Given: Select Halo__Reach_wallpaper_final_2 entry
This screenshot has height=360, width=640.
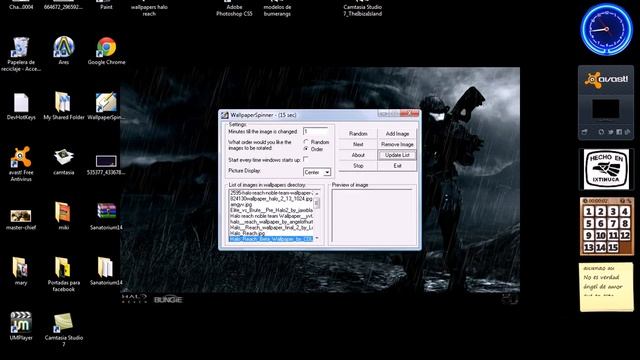Looking at the screenshot, I should coord(271,227).
